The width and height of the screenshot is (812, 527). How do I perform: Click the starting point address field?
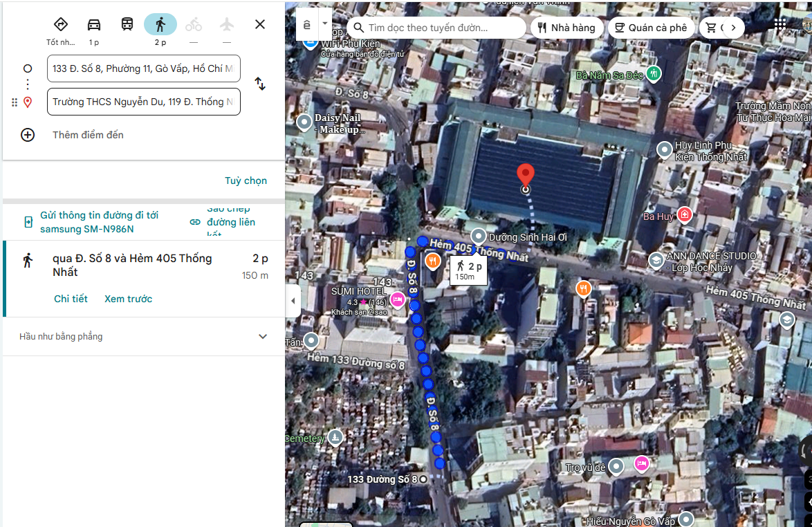(x=144, y=68)
